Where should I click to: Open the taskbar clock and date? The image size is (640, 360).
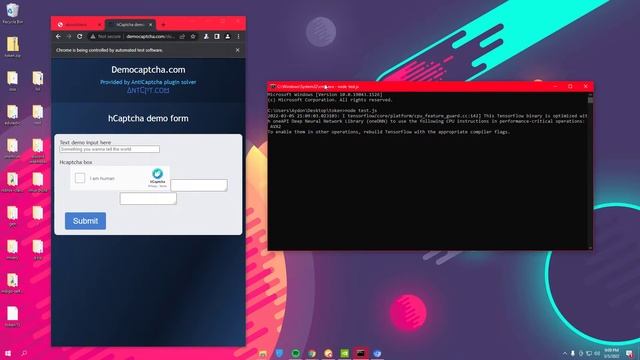611,353
